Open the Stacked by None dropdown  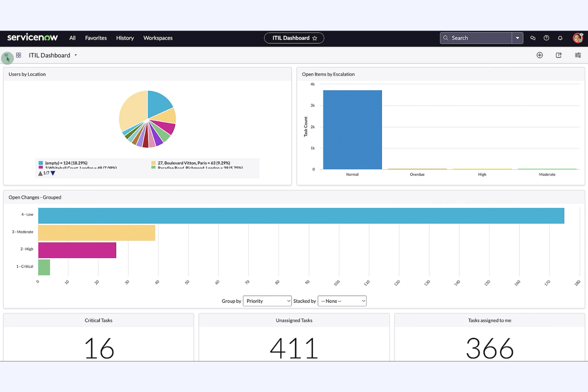tap(342, 301)
